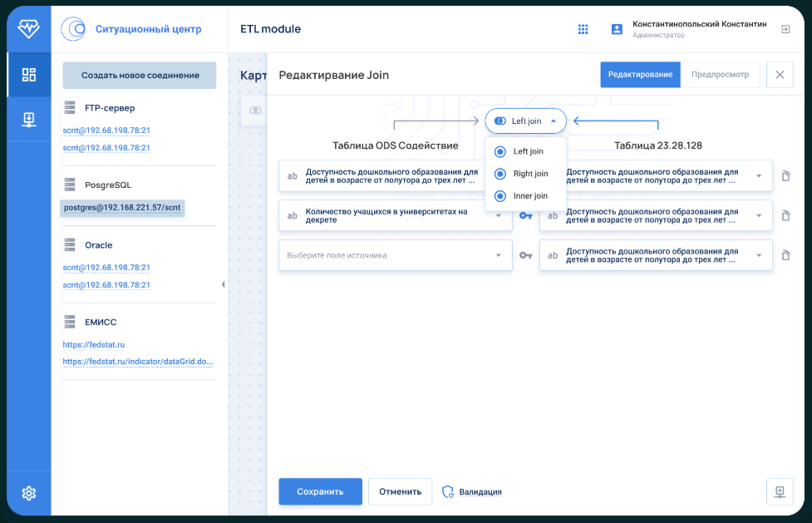812x523 pixels.
Task: Open the dashboard grid icon in sidebar
Action: [x=29, y=75]
